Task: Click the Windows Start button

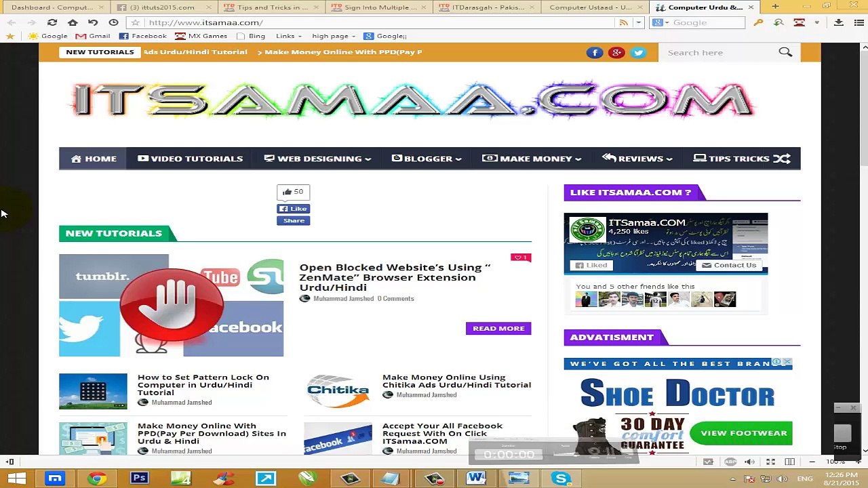Action: 16,479
